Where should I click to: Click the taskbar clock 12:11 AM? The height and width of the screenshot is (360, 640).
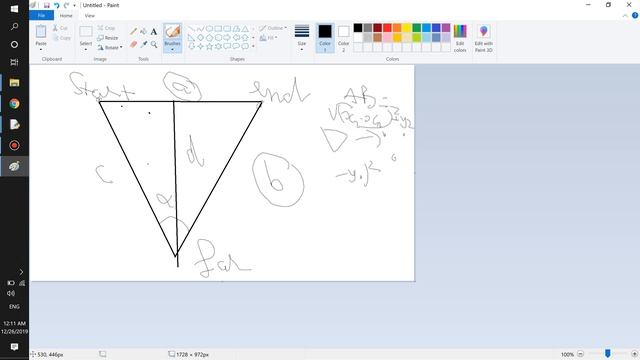click(14, 323)
